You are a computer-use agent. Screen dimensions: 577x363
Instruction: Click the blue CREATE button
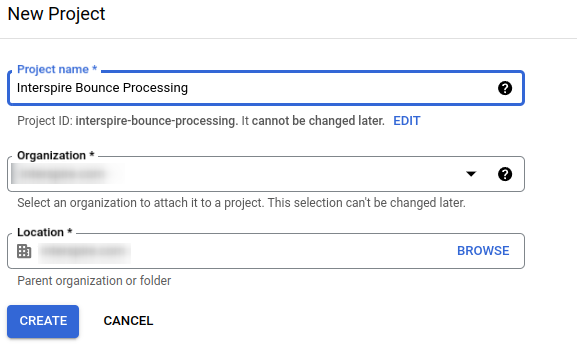tap(43, 321)
